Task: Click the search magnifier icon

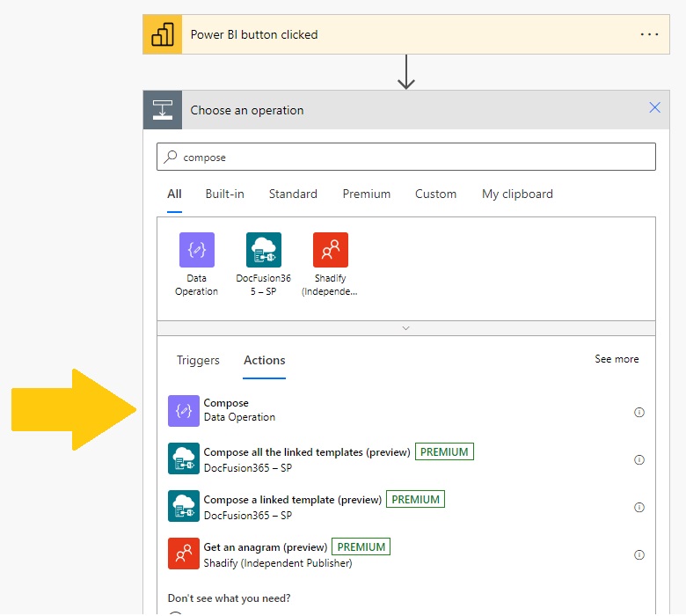Action: tap(171, 157)
